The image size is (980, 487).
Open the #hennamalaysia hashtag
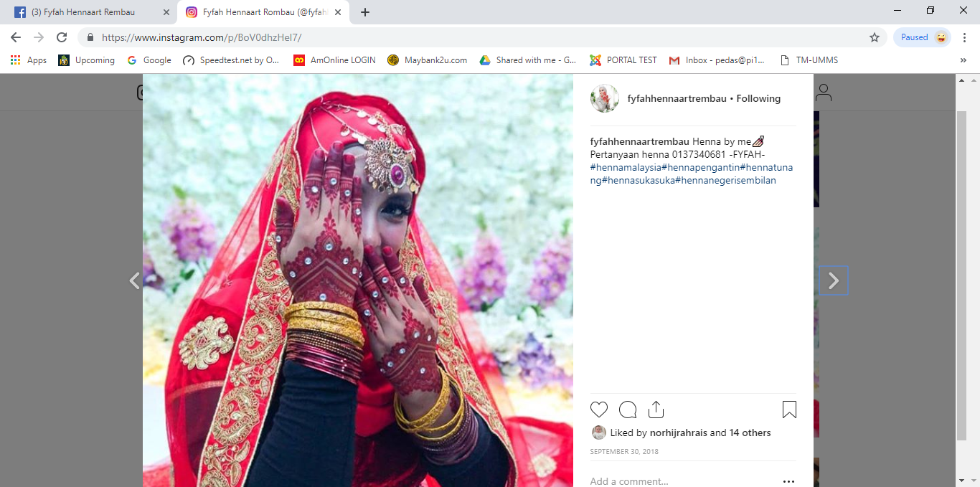point(626,167)
